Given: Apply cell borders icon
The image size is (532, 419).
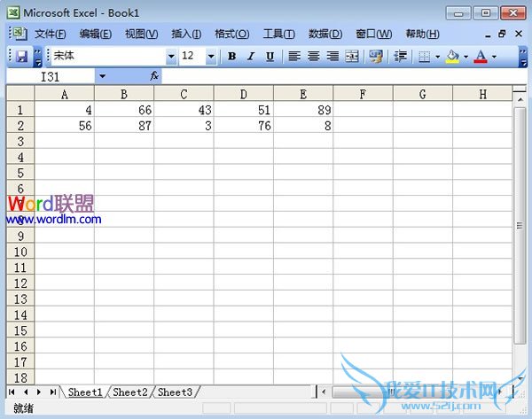Looking at the screenshot, I should [x=424, y=57].
